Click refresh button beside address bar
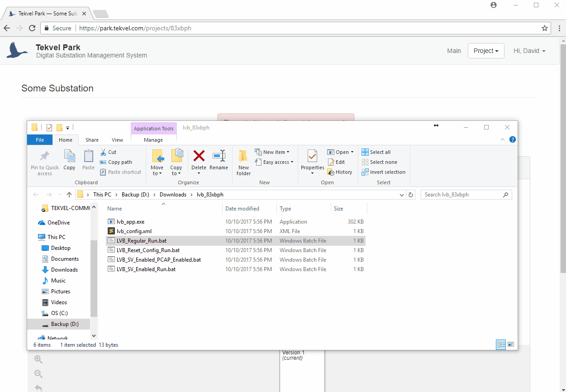Image resolution: width=566 pixels, height=392 pixels. tap(411, 195)
